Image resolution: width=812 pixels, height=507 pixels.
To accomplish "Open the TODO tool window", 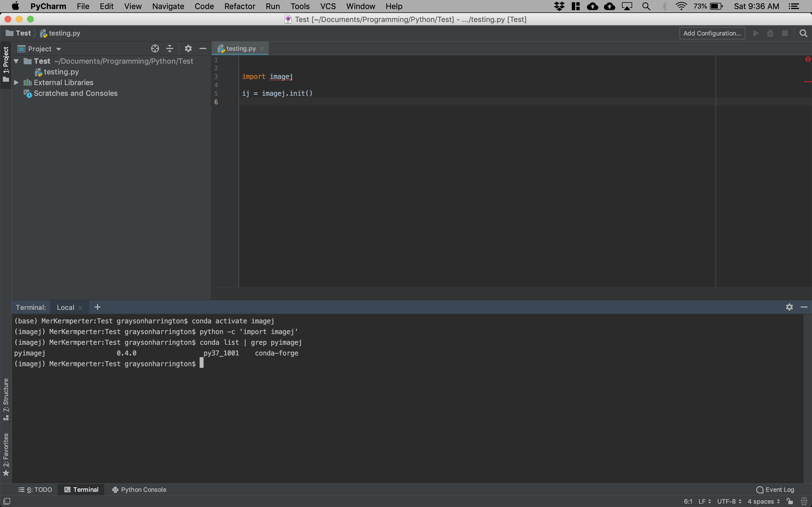I will pyautogui.click(x=35, y=490).
